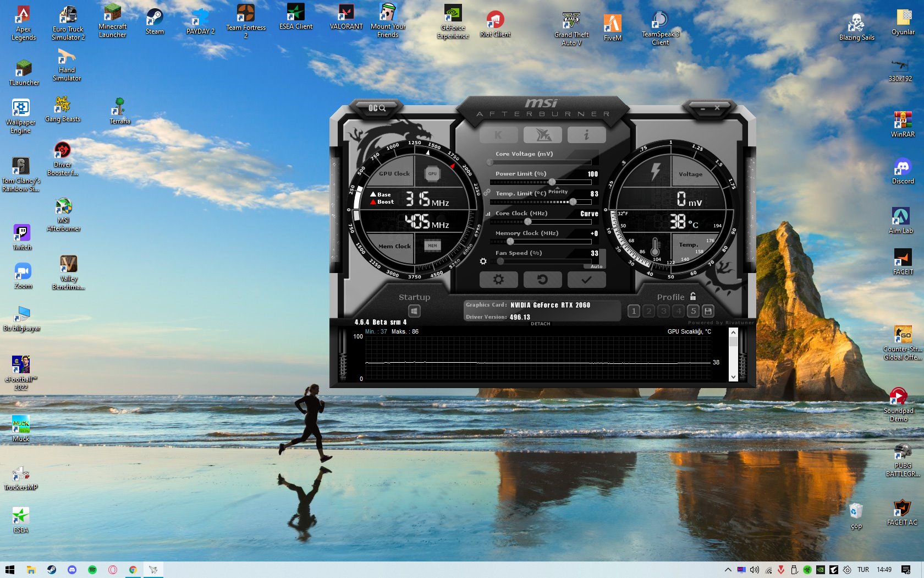Open the notification center

point(906,570)
